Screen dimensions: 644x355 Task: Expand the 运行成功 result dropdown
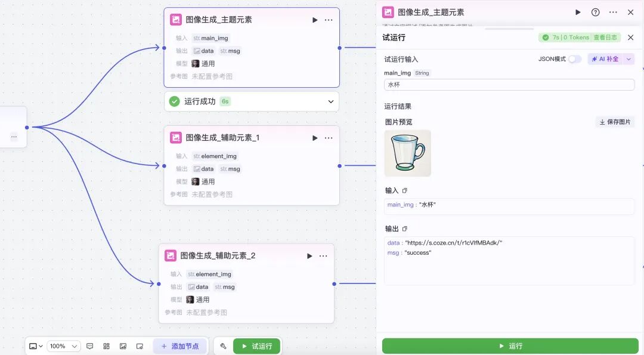tap(330, 101)
